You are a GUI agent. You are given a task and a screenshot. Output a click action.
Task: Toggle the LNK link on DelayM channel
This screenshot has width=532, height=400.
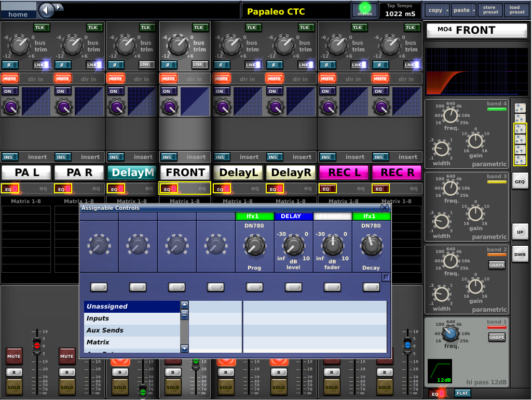(146, 64)
